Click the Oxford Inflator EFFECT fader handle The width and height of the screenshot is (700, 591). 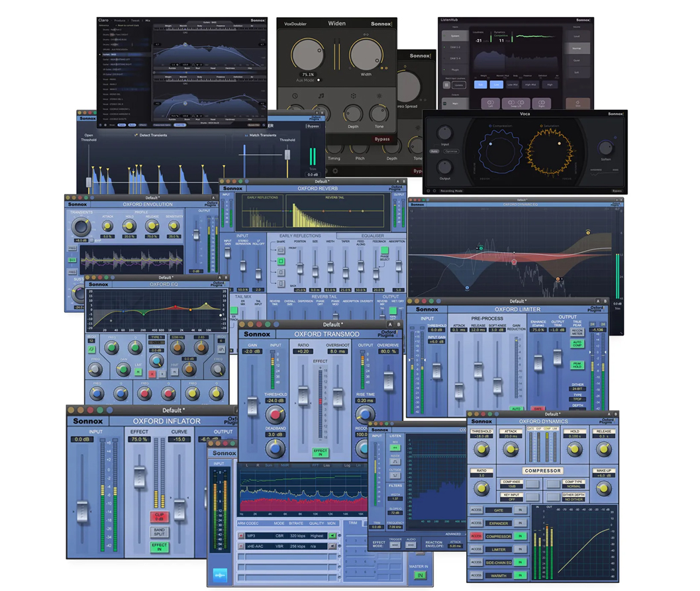139,477
